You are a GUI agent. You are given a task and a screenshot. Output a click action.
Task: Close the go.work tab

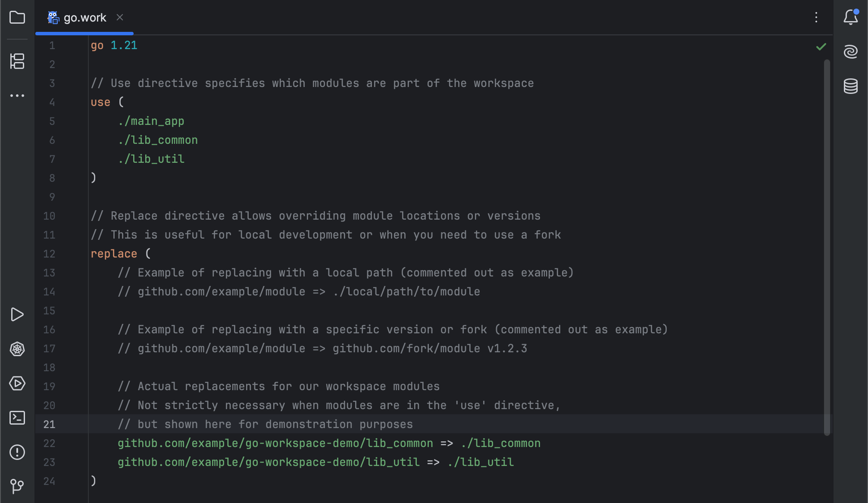120,18
